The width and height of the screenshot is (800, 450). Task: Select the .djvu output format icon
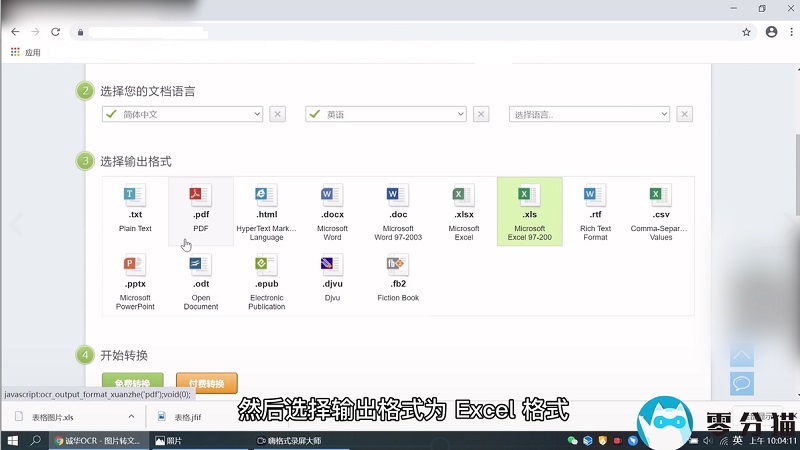tap(332, 266)
